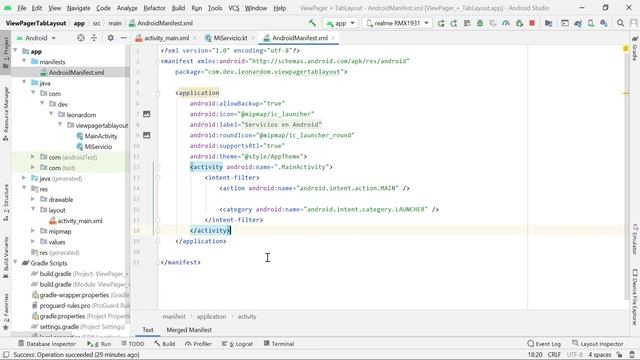Viewport: 640px width, 360px height.
Task: Switch to Merged Manifest tab
Action: pos(189,330)
